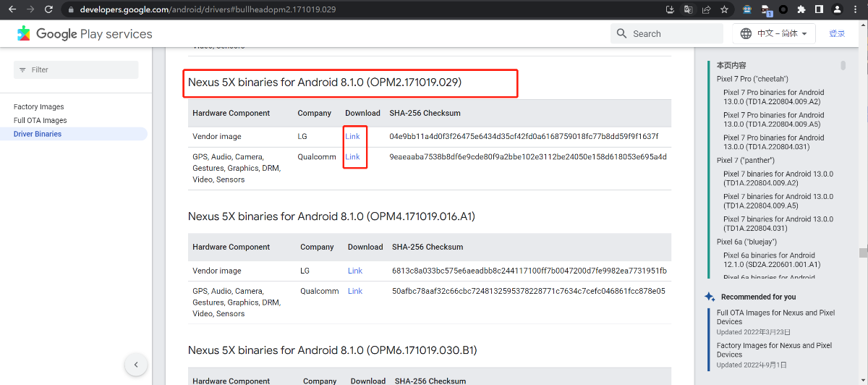Open Factory Images in the sidebar
The image size is (868, 385).
pyautogui.click(x=39, y=107)
